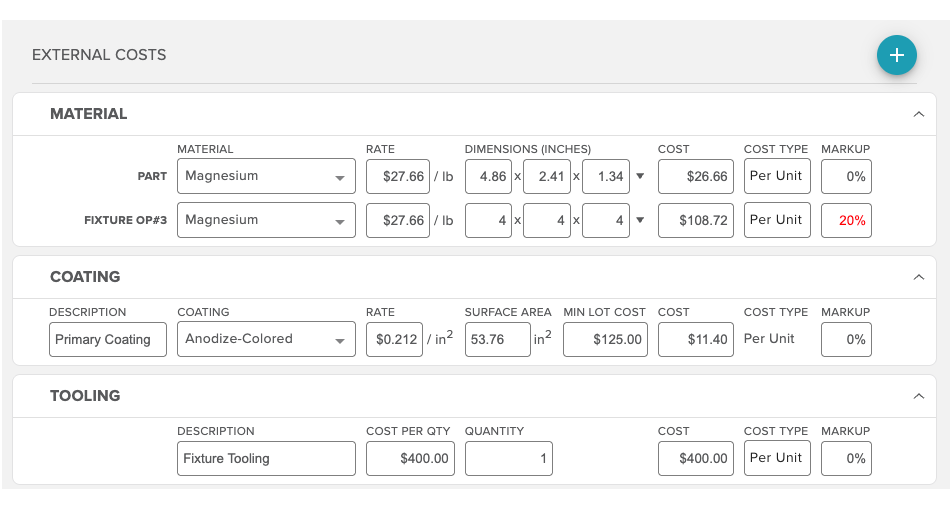Click the Part Per Unit cost type
The width and height of the screenshot is (950, 506).
pyautogui.click(x=776, y=176)
